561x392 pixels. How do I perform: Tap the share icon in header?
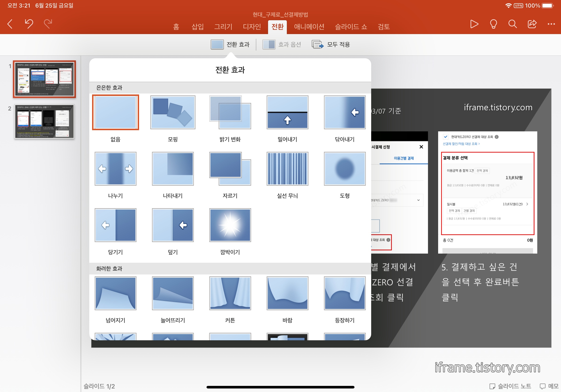coord(532,24)
